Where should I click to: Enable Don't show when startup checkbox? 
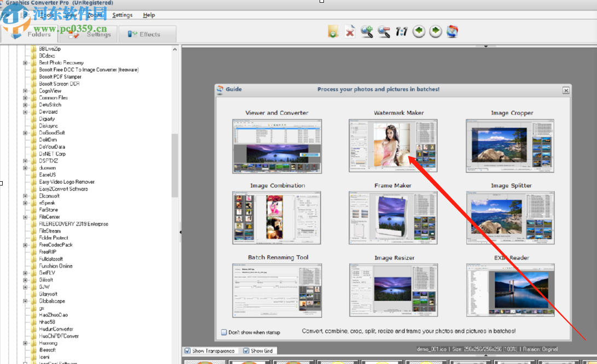[224, 332]
